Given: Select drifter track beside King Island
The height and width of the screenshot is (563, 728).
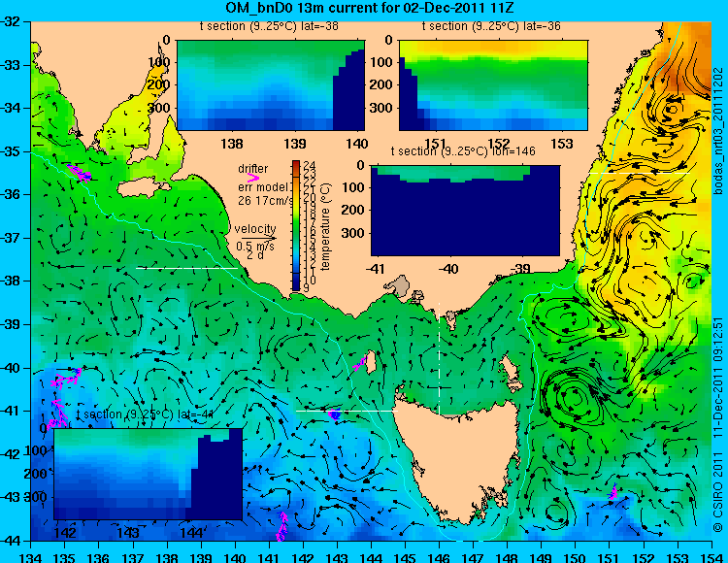Looking at the screenshot, I should pos(360,364).
